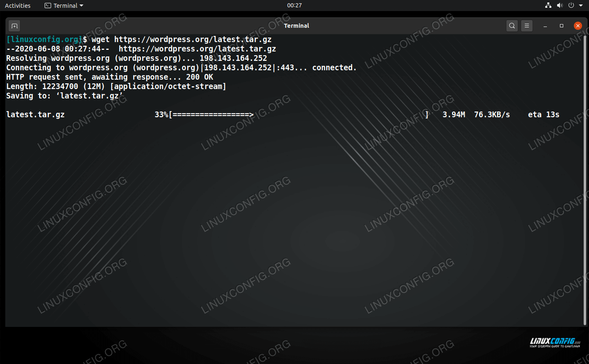Click the clock showing 00:27
Screen dimensions: 589x364
[x=294, y=5]
